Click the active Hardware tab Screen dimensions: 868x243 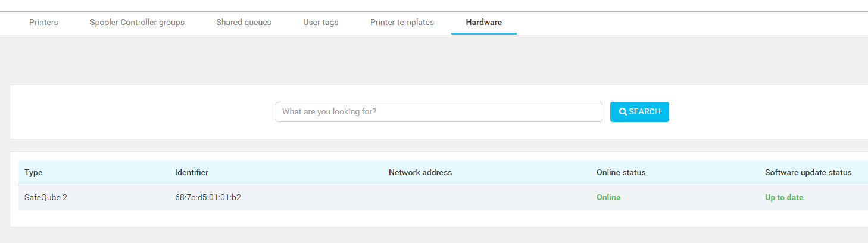pos(483,23)
